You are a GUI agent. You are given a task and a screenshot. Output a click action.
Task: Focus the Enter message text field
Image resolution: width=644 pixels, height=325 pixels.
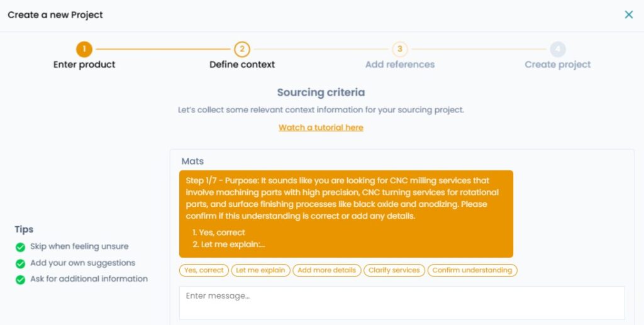tap(402, 302)
